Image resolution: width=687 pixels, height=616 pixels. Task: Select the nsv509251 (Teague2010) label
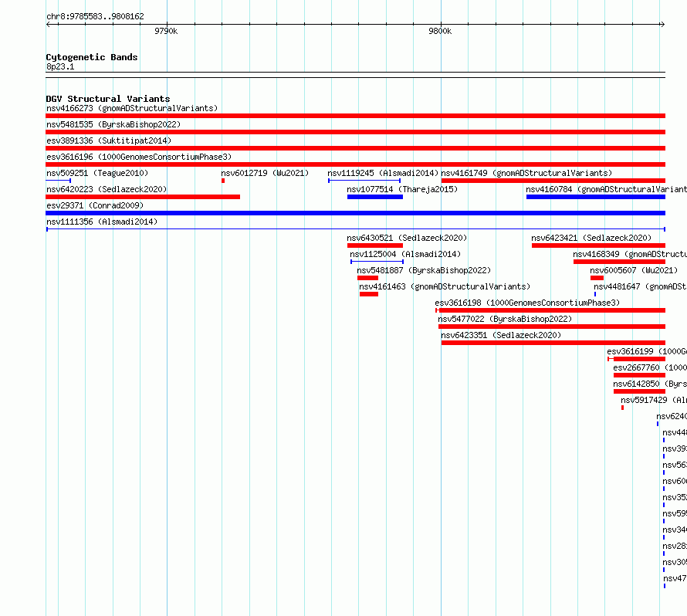coord(97,173)
